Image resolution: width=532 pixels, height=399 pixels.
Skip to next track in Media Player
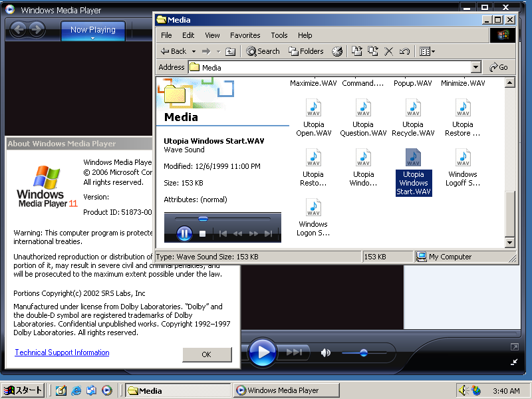pyautogui.click(x=294, y=352)
